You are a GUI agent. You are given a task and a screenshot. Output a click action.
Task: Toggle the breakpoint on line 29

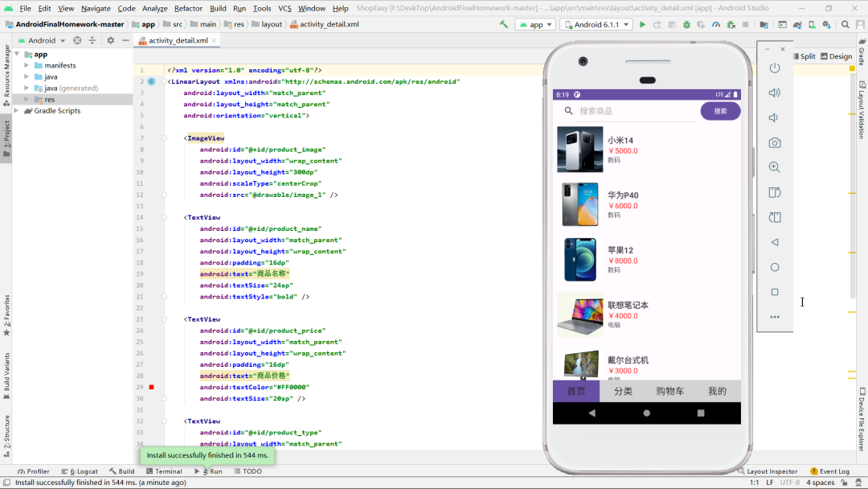click(x=151, y=387)
